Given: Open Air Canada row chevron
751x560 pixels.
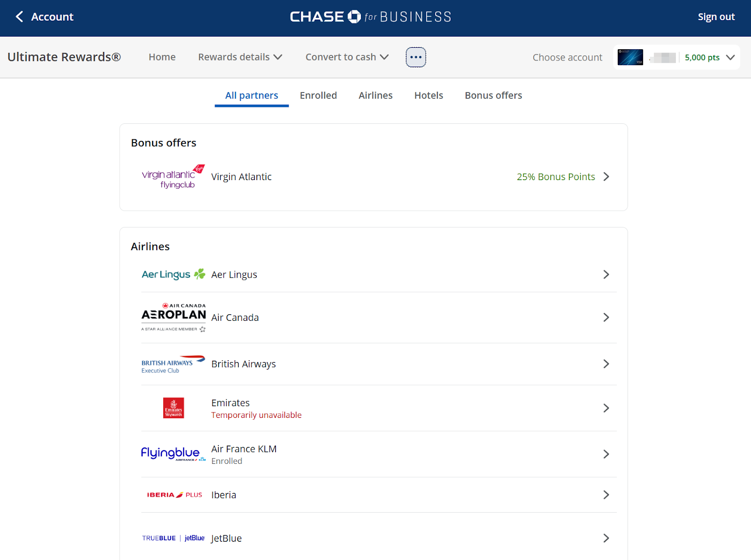Looking at the screenshot, I should [606, 318].
